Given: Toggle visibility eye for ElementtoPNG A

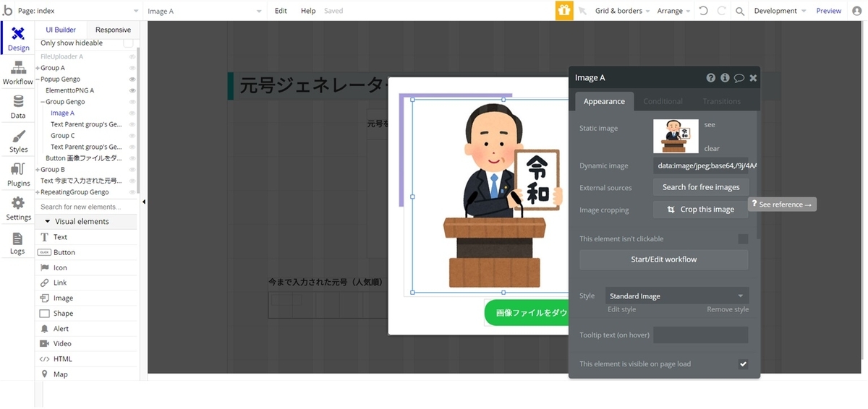Looking at the screenshot, I should click(x=132, y=90).
